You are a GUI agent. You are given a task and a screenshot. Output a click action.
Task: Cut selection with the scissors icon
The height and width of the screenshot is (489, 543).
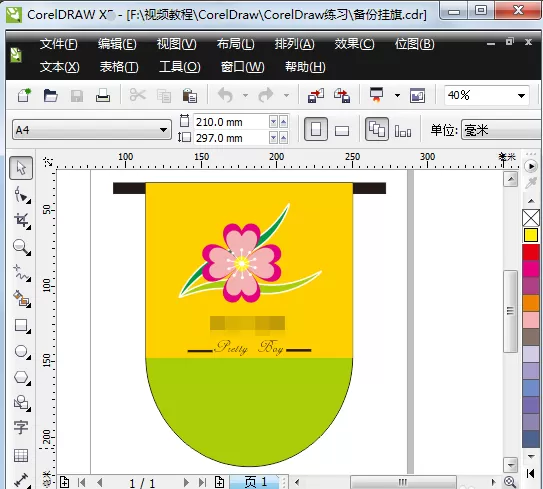[137, 95]
